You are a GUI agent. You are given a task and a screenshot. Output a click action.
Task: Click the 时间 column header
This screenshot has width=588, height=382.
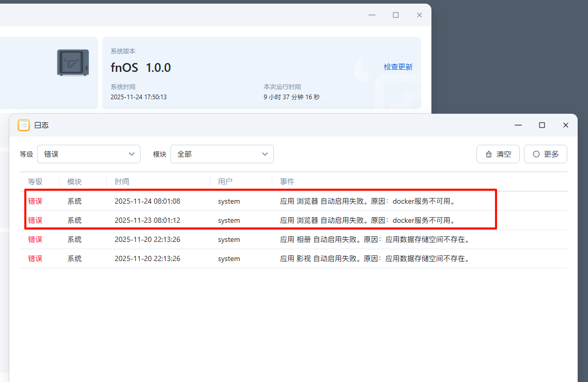point(122,182)
